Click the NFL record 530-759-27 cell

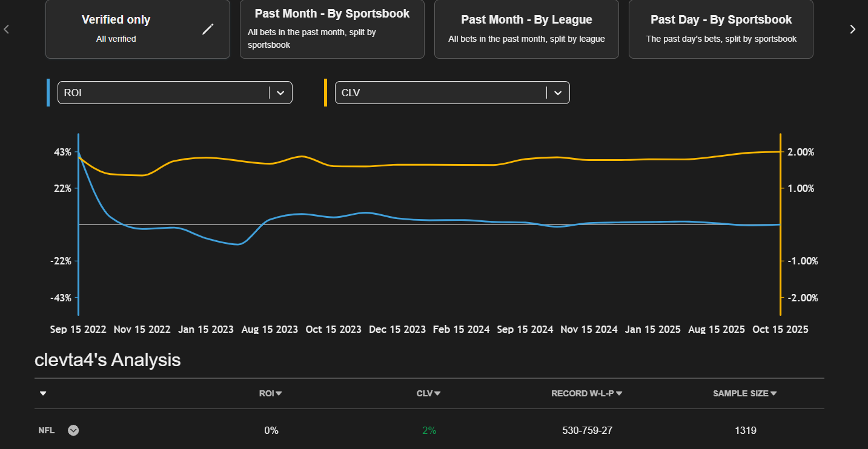tap(587, 430)
